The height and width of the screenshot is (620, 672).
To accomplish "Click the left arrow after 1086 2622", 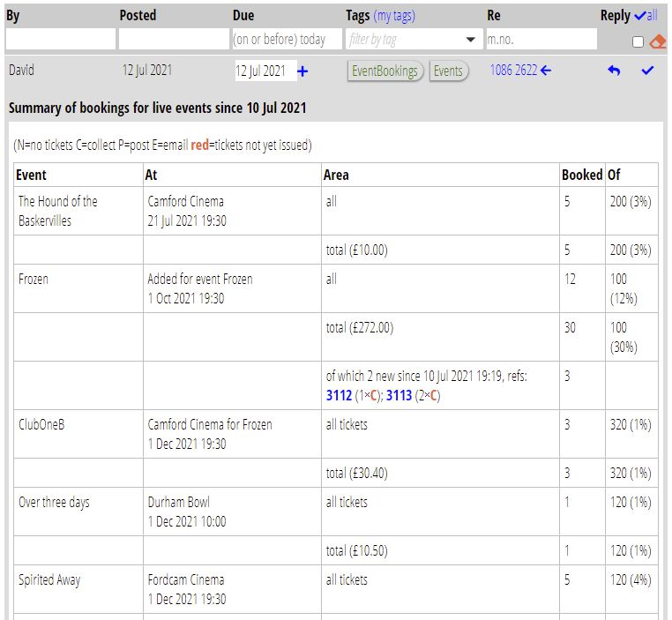I will tap(546, 71).
